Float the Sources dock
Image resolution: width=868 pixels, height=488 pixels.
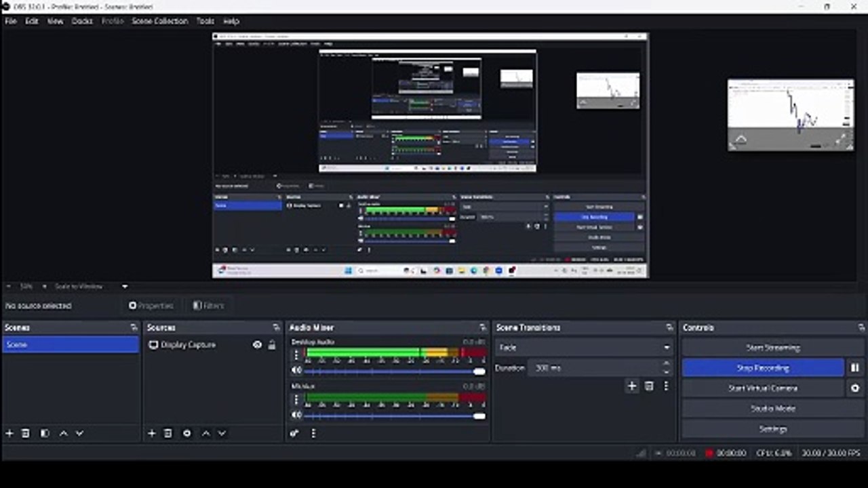276,327
